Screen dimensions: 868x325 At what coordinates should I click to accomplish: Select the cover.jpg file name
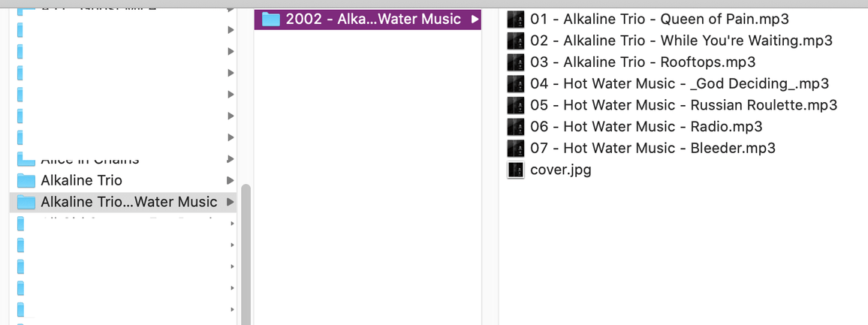point(560,170)
